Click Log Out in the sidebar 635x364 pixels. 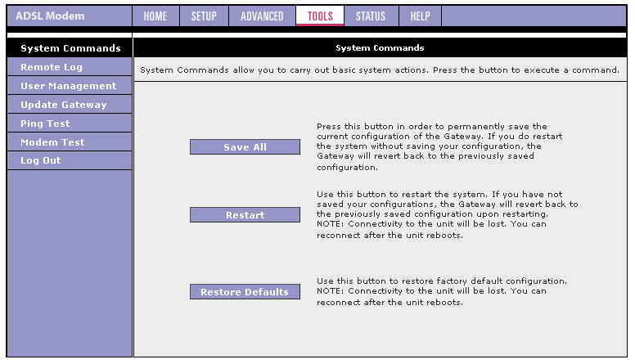(x=70, y=160)
